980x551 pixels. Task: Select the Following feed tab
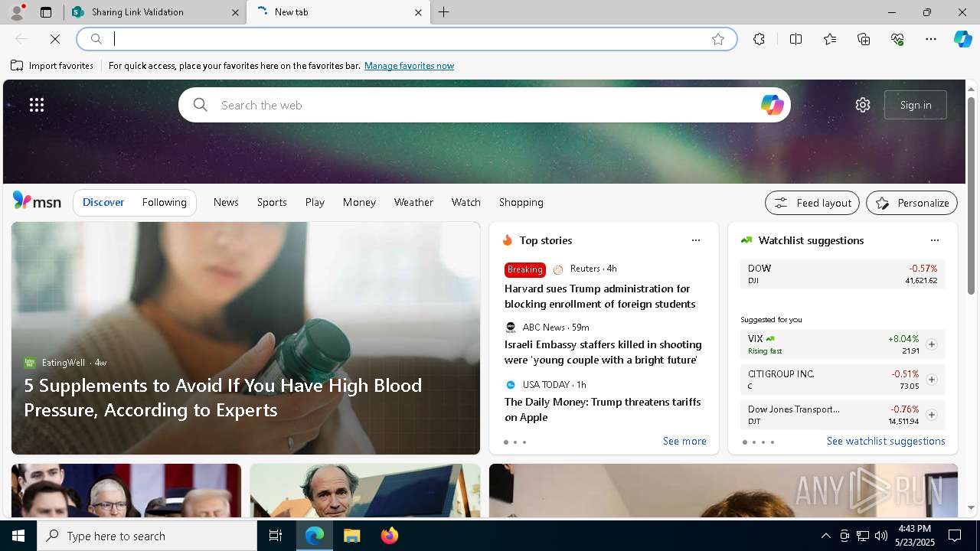click(x=165, y=202)
